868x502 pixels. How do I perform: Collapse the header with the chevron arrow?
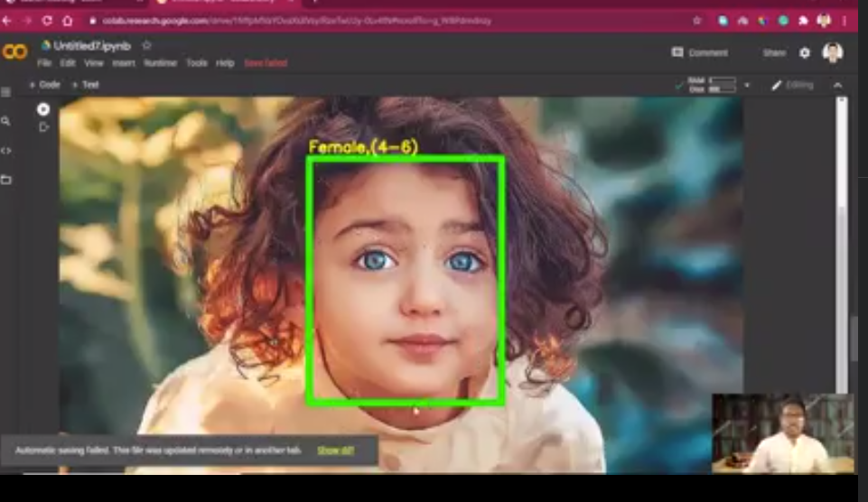click(837, 86)
